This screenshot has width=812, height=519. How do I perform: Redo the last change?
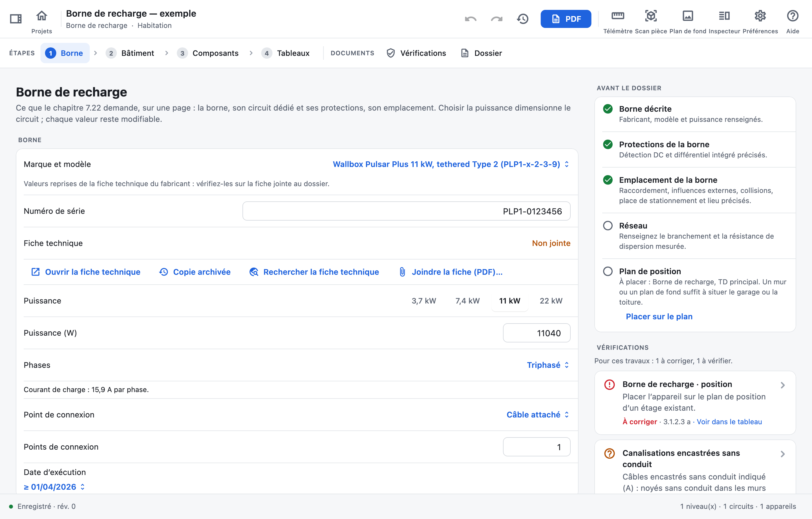pos(497,19)
